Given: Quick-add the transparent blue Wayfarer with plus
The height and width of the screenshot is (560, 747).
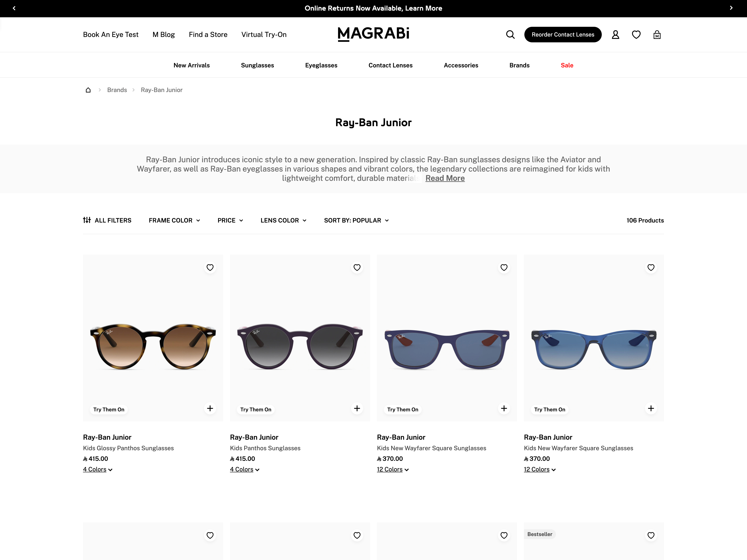Looking at the screenshot, I should click(x=651, y=408).
